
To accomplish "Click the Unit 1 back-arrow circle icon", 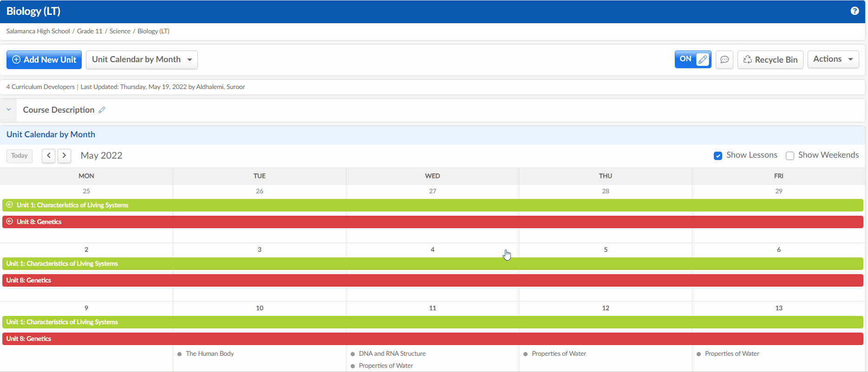I will (x=10, y=205).
